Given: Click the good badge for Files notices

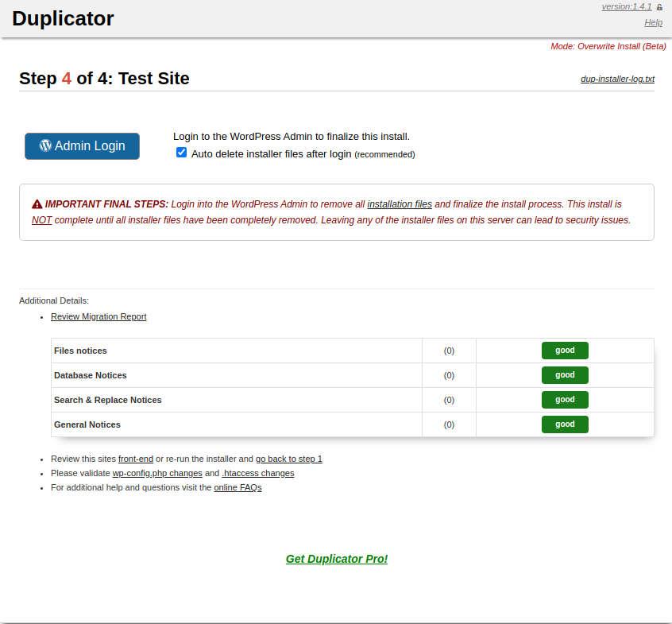Looking at the screenshot, I should click(x=565, y=351).
